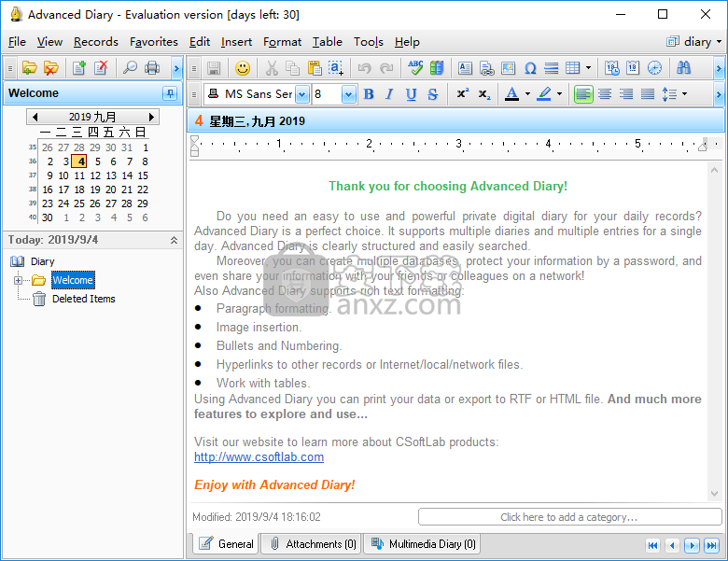The image size is (728, 561).
Task: Switch to the Multimedia Diary (0) tab
Action: (x=423, y=544)
